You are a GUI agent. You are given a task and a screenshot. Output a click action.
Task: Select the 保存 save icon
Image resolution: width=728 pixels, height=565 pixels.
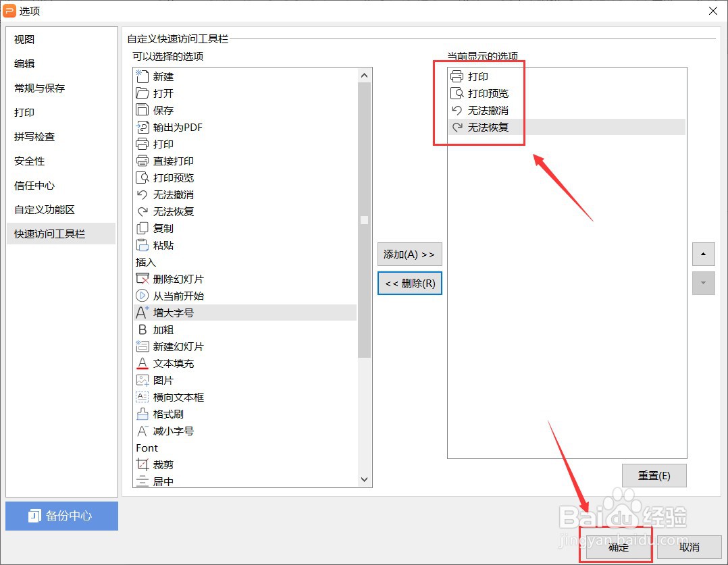[142, 110]
